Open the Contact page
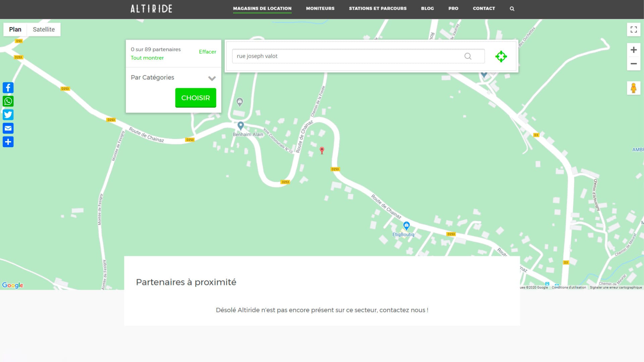Viewport: 644px width, 362px height. coord(484,8)
